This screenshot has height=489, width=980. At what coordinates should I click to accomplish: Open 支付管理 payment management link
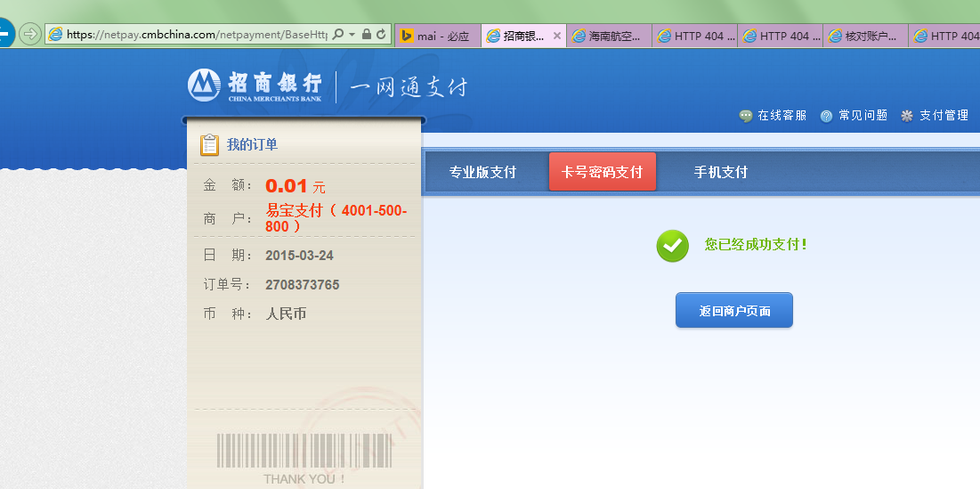click(x=944, y=115)
